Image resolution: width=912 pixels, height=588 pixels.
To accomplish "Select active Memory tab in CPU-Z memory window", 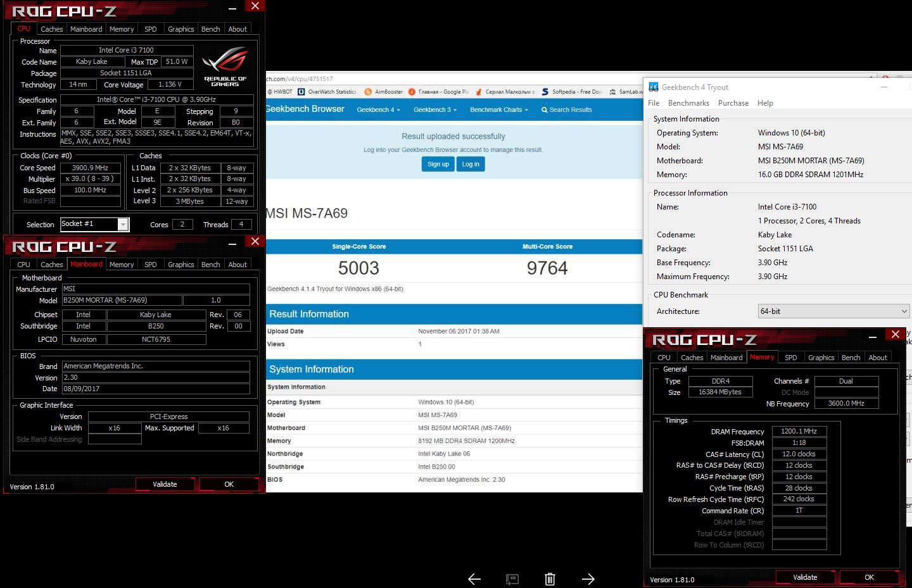I will click(762, 358).
